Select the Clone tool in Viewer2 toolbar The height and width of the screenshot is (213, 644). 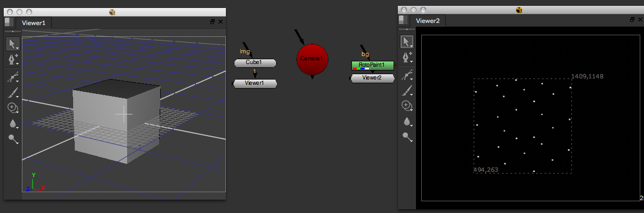[407, 106]
